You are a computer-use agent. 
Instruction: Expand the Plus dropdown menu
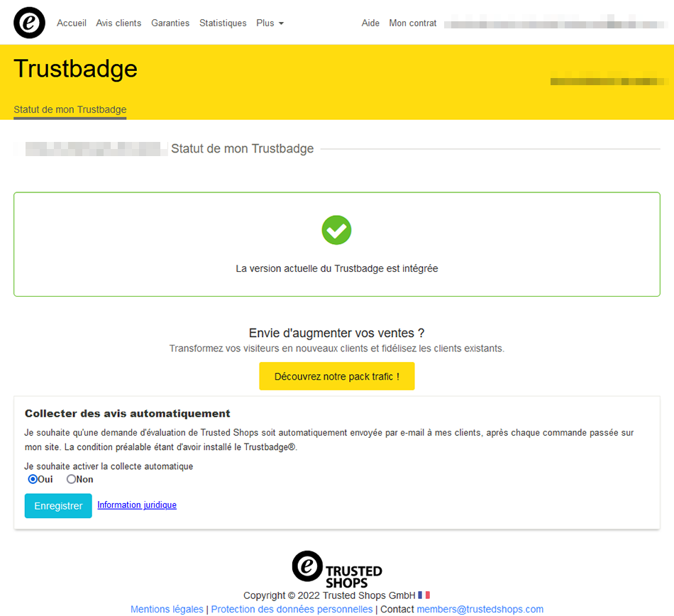(270, 23)
